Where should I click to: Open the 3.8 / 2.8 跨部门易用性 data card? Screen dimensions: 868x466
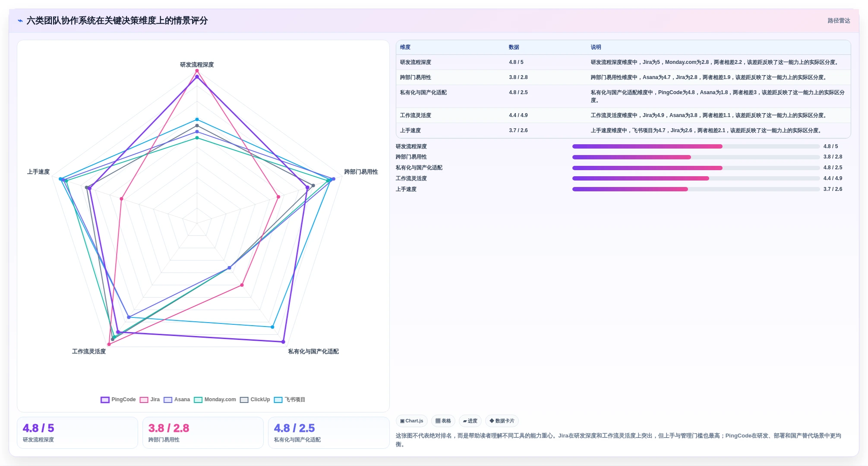pyautogui.click(x=203, y=433)
